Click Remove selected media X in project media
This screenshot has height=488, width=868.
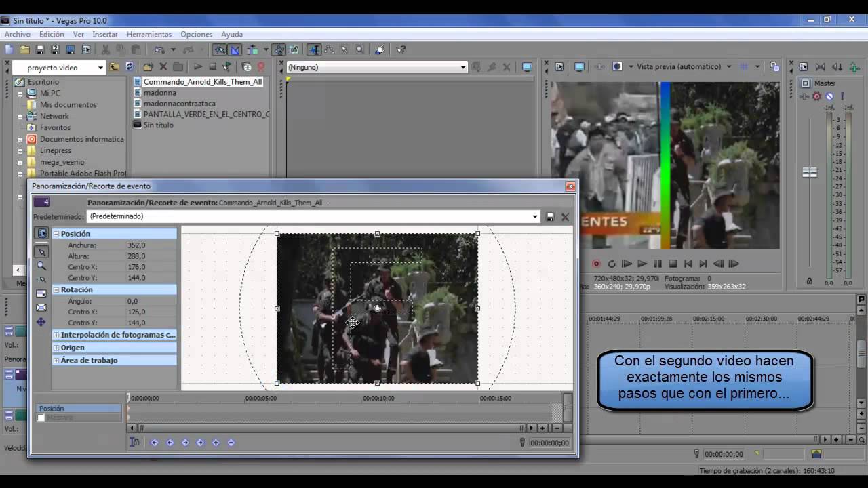coord(163,67)
